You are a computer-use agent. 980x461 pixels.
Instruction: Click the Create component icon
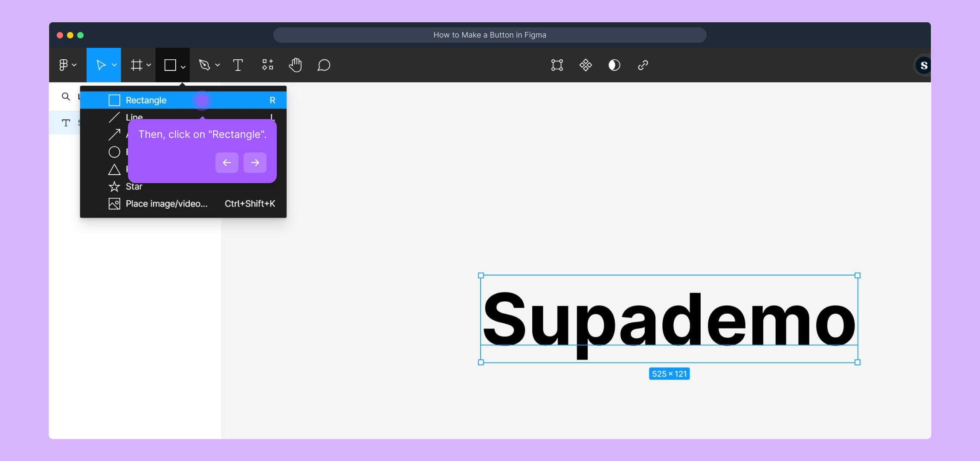point(586,65)
